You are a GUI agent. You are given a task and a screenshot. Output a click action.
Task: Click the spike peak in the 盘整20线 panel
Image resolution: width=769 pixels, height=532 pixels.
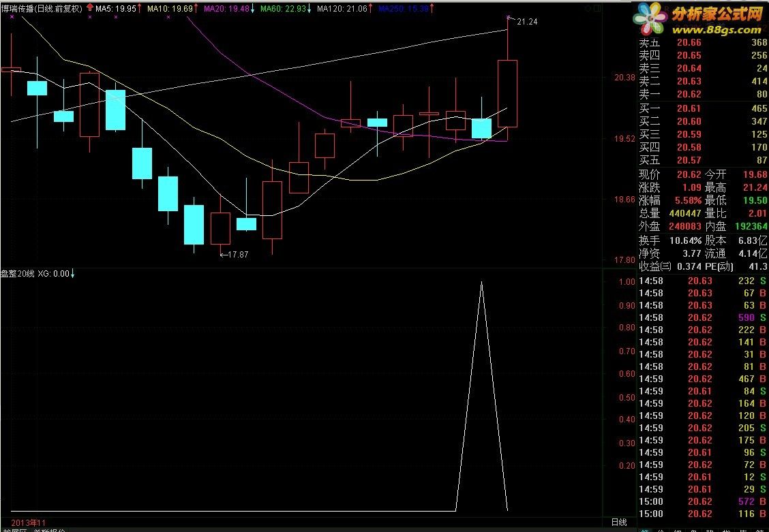tap(481, 282)
